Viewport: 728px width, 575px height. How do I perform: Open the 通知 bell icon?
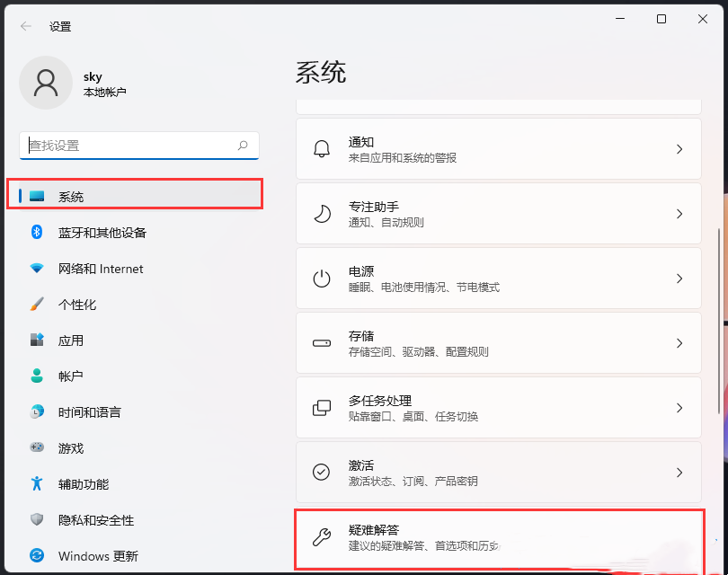pos(321,148)
